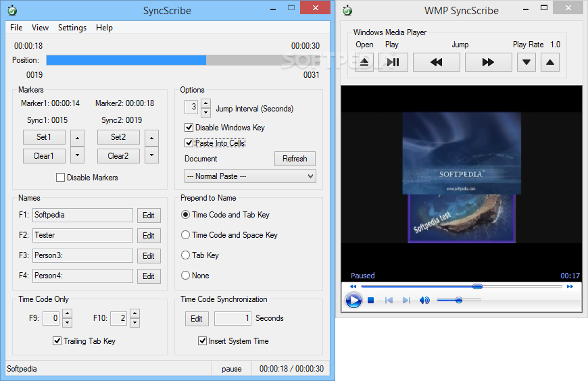This screenshot has width=588, height=381.
Task: Click the round blue play button
Action: click(353, 301)
